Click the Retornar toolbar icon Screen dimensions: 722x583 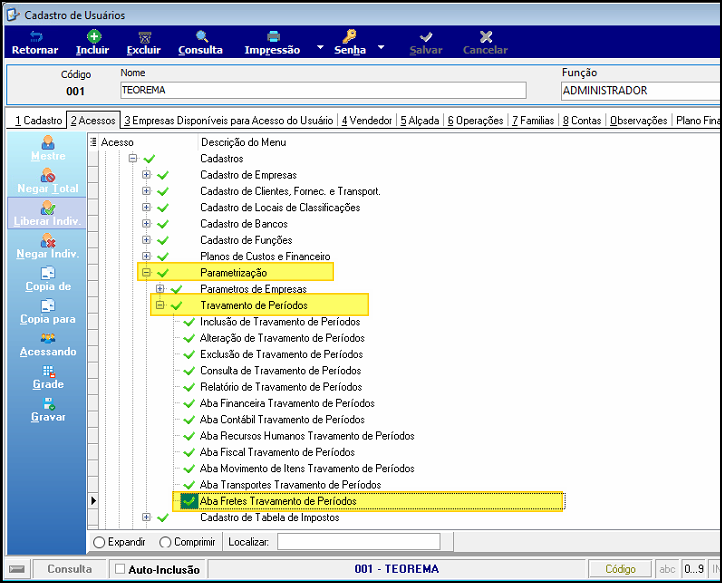(35, 37)
